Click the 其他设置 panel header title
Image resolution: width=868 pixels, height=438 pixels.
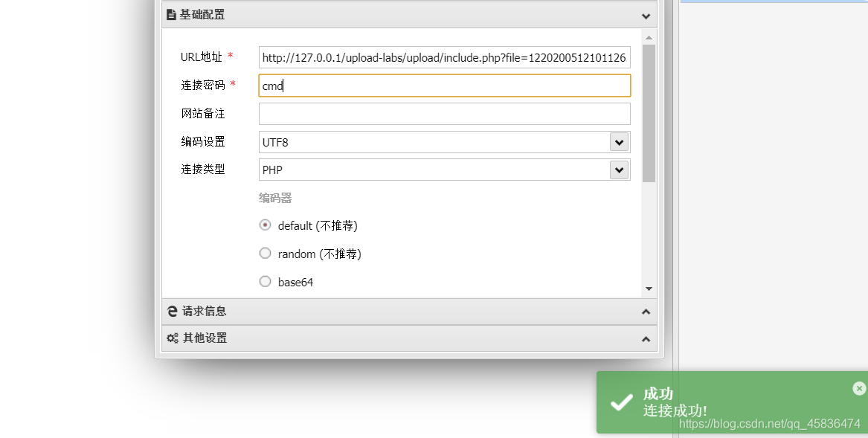[205, 338]
